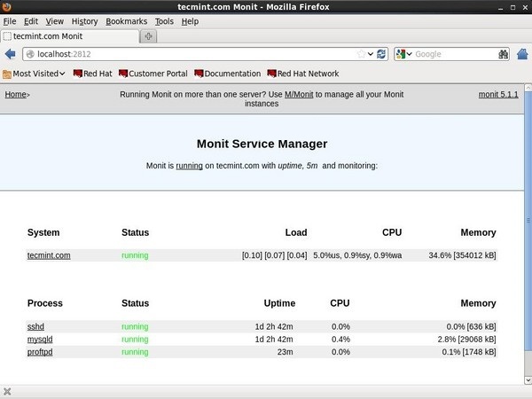The image size is (532, 399).
Task: Click the proftpd process link
Action: pos(40,352)
